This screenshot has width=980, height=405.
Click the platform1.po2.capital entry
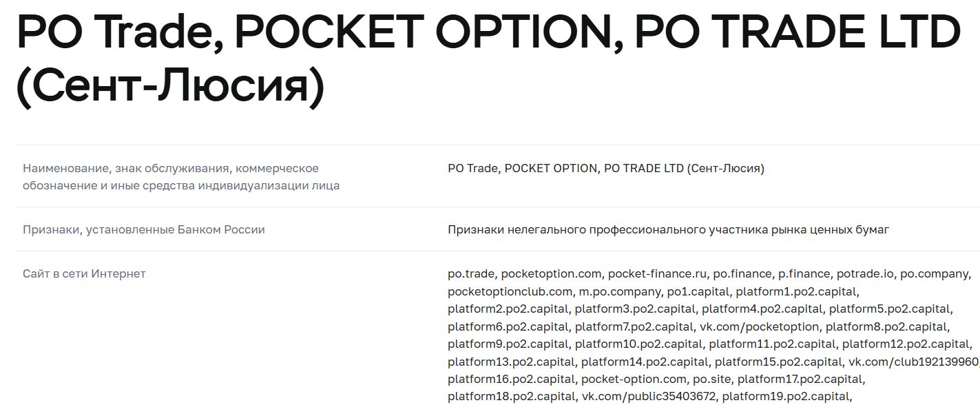click(x=795, y=291)
